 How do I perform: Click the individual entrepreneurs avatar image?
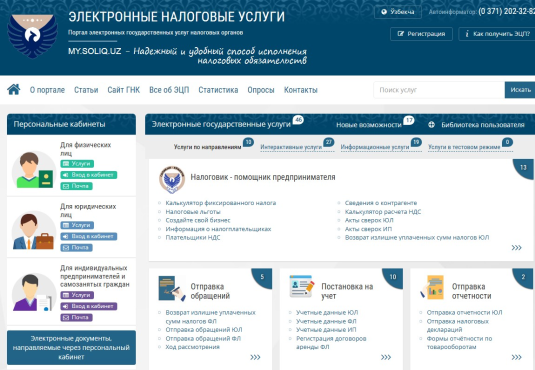coord(34,293)
